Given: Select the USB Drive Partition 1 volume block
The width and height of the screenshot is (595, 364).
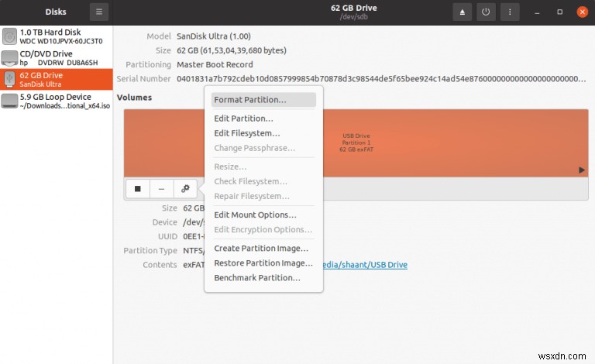Looking at the screenshot, I should [456, 143].
